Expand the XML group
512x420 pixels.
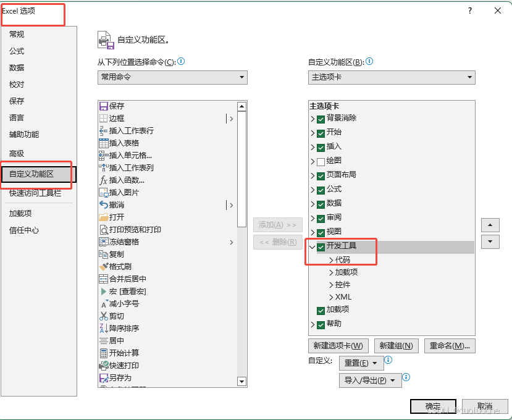331,297
